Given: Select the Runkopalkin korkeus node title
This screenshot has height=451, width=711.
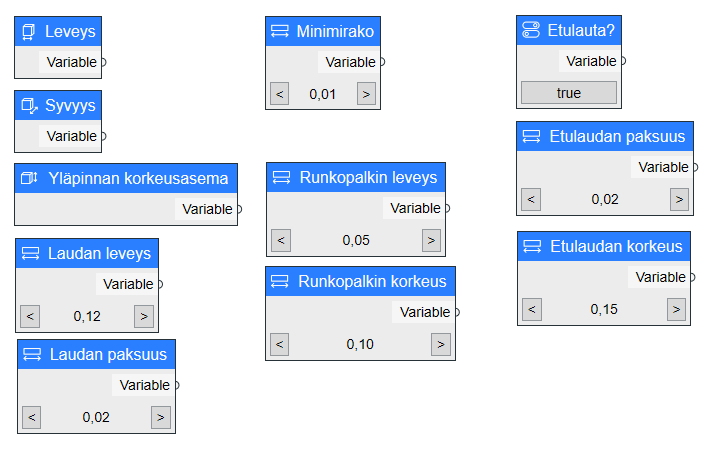Looking at the screenshot, I should (372, 281).
